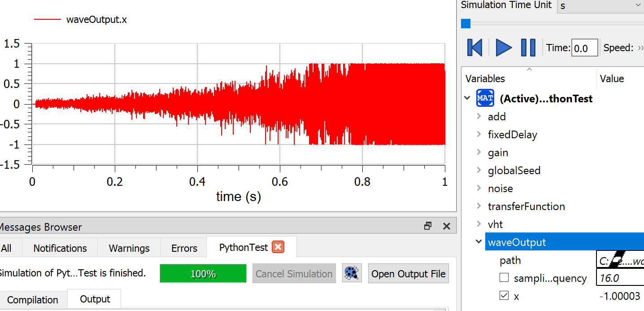The width and height of the screenshot is (644, 311).
Task: Switch to the Warnings tab
Action: tap(129, 248)
